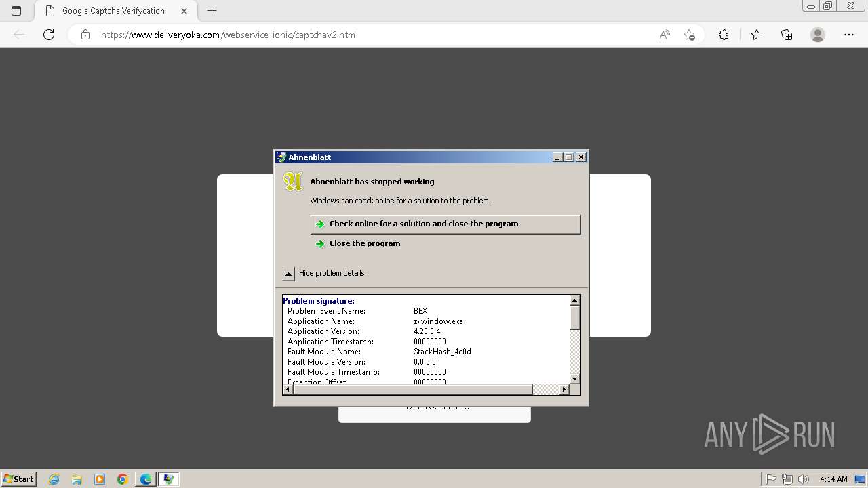Select the 0.0.0.0 module version value
The height and width of the screenshot is (488, 868).
(x=425, y=362)
